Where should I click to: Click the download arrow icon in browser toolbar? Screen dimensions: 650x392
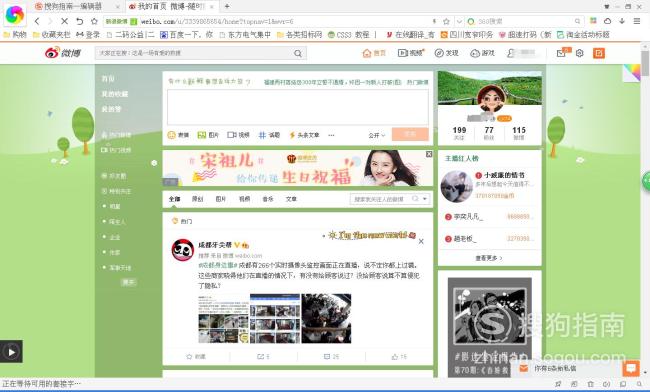[622, 21]
